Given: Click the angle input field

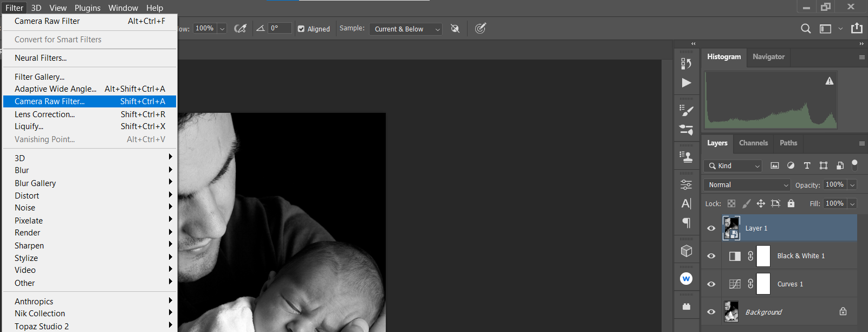Looking at the screenshot, I should pos(280,28).
